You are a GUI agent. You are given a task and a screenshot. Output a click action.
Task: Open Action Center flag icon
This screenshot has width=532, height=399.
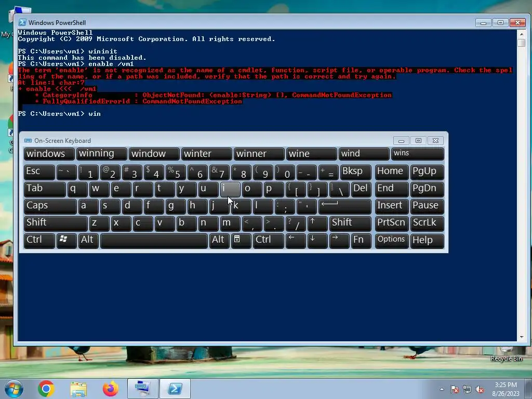click(x=455, y=389)
